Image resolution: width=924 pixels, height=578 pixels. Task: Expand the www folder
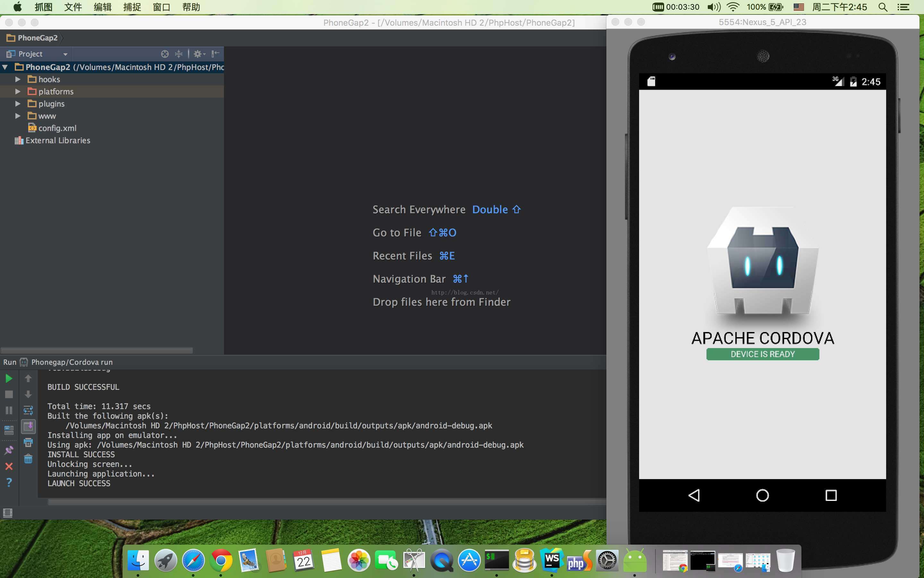tap(18, 116)
